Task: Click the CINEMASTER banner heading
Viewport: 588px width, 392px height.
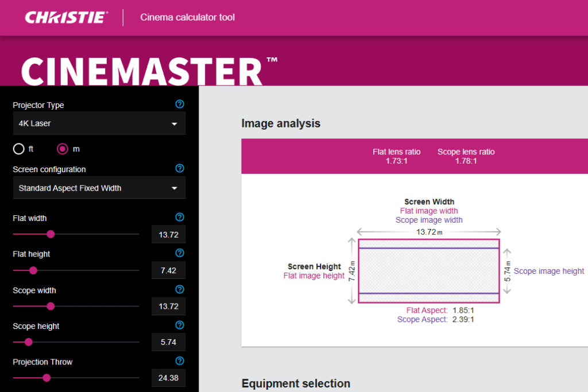Action: pyautogui.click(x=149, y=71)
